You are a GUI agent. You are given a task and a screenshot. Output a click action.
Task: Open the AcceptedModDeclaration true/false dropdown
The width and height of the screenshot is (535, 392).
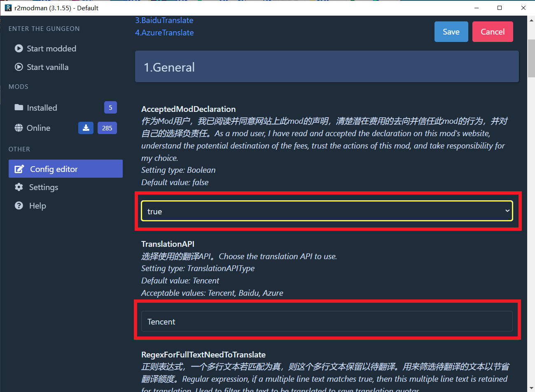tap(327, 211)
